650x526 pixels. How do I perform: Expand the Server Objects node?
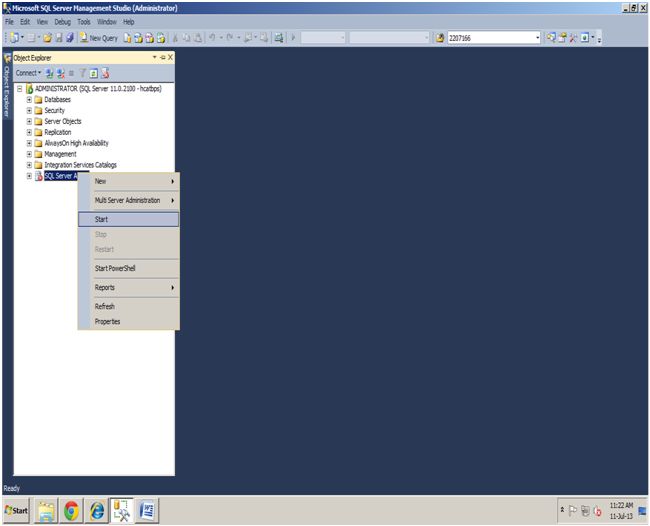(x=29, y=121)
